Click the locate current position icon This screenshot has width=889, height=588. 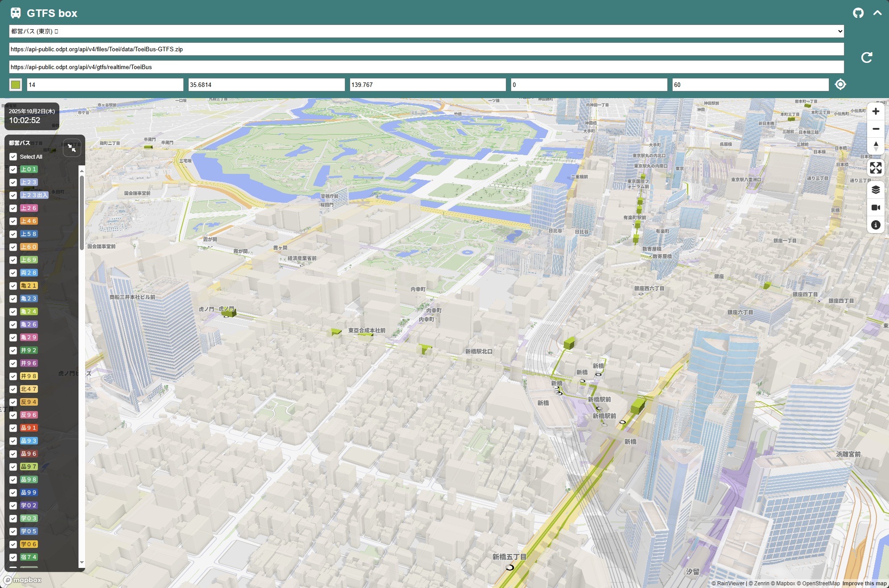tap(840, 84)
